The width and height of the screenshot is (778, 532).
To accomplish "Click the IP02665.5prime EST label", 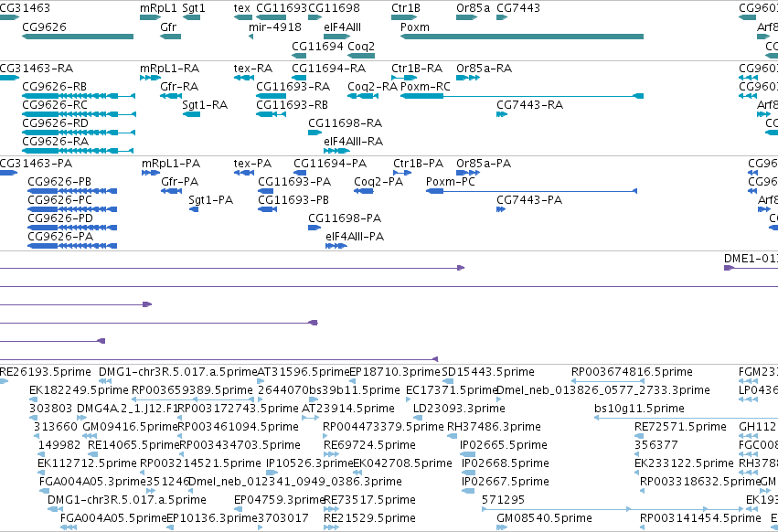I will [x=504, y=445].
